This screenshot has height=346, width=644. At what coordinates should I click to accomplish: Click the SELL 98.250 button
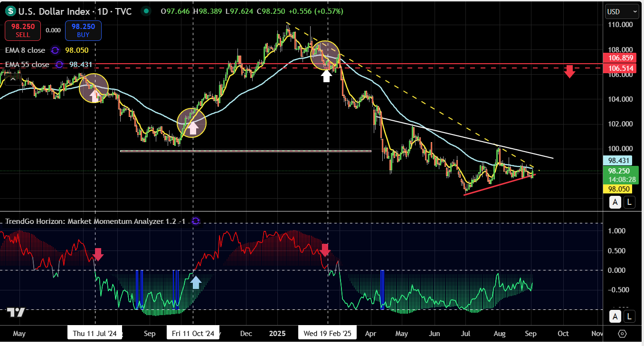pos(23,30)
